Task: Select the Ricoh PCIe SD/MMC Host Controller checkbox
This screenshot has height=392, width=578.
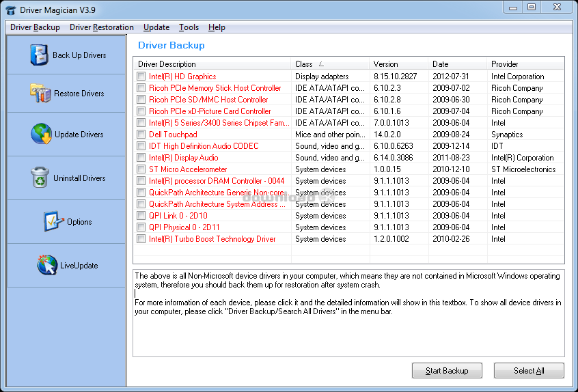Action: [141, 100]
